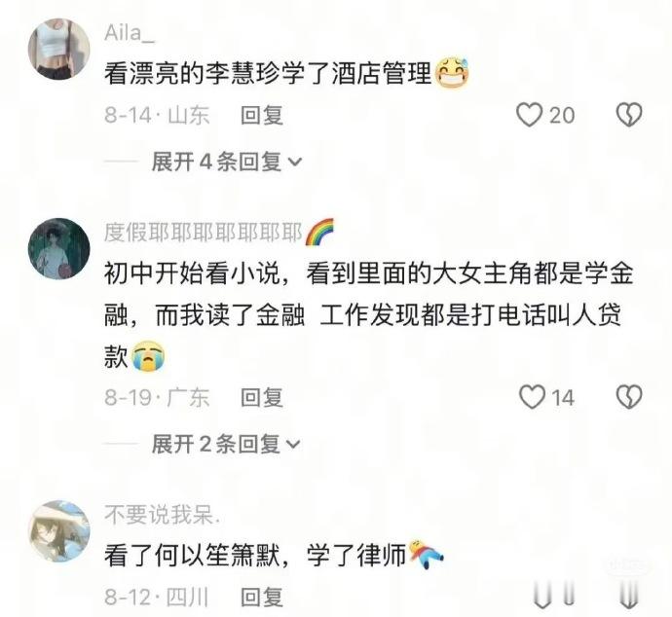Dislike the comment from Aila_

tap(629, 115)
